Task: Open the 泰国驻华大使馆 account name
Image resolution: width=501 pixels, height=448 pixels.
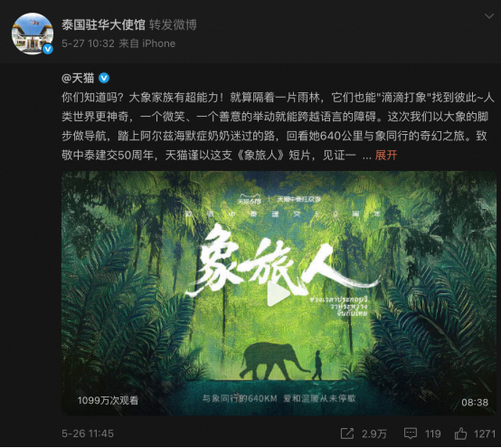Action: point(103,24)
